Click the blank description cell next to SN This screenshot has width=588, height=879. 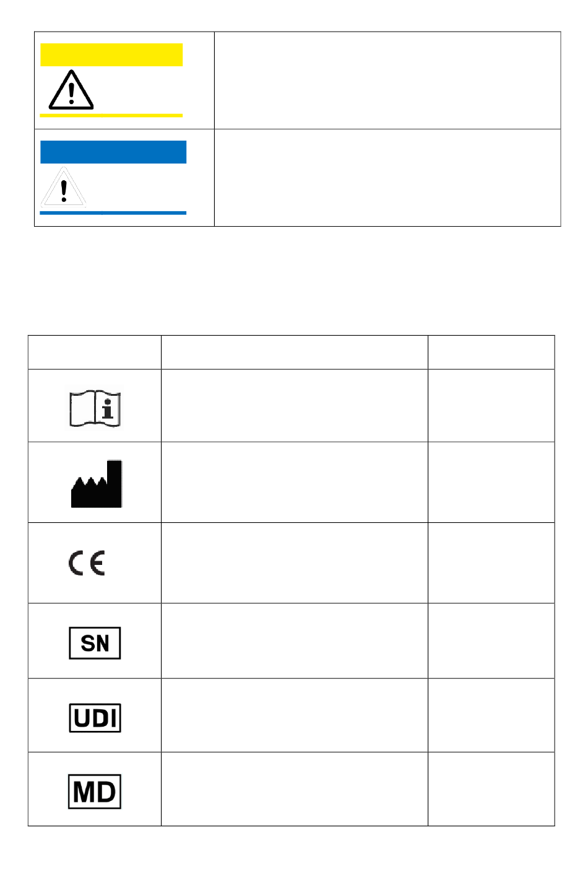(x=295, y=641)
